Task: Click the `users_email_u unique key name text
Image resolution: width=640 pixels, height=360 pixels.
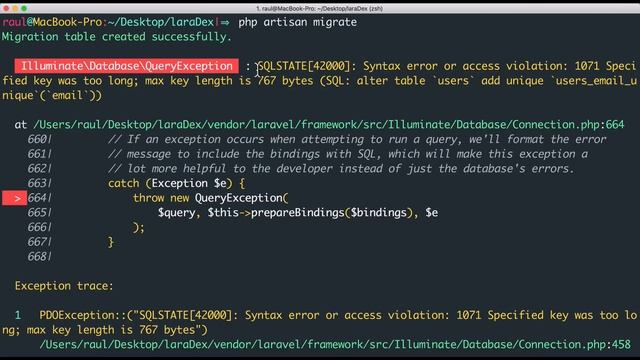Action: [595, 81]
